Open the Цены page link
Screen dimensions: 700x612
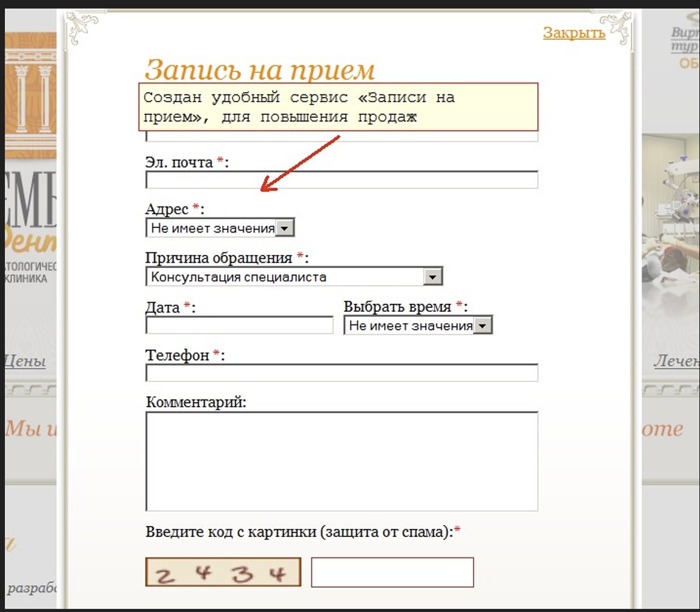tap(27, 361)
